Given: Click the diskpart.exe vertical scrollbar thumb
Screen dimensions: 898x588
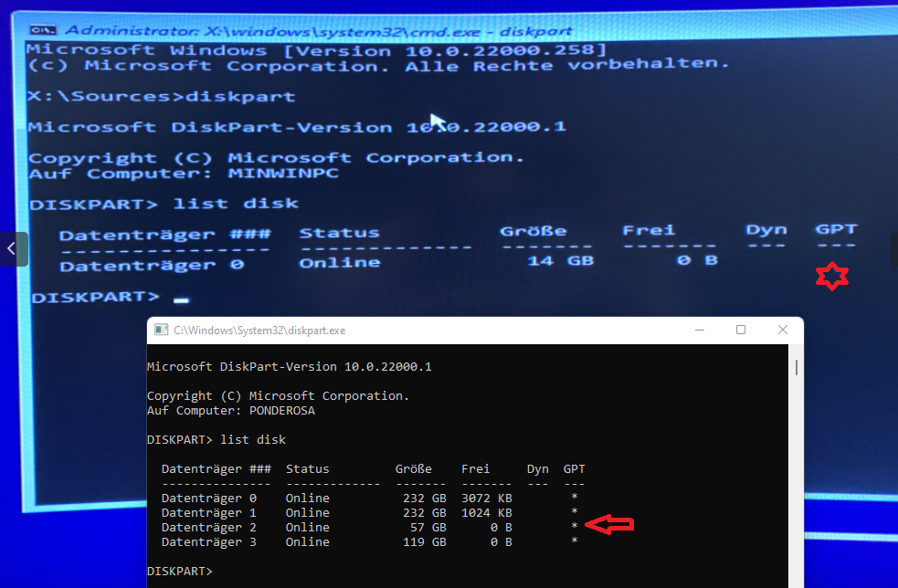Looking at the screenshot, I should click(796, 367).
